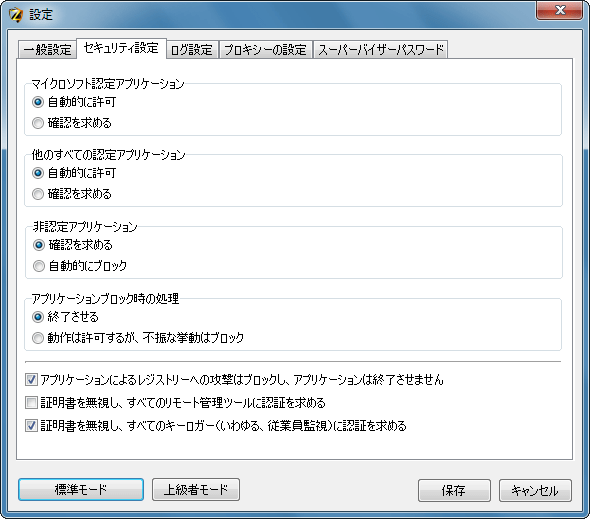Click the app icon in the title bar
The height and width of the screenshot is (519, 590).
[x=16, y=15]
